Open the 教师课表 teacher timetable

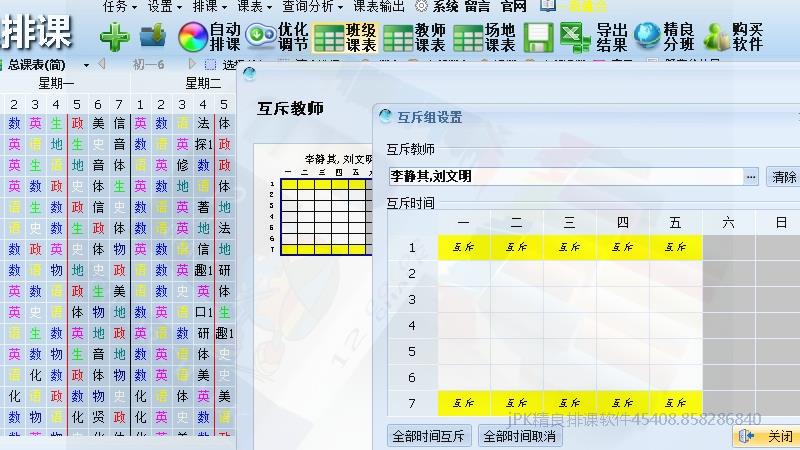[414, 37]
